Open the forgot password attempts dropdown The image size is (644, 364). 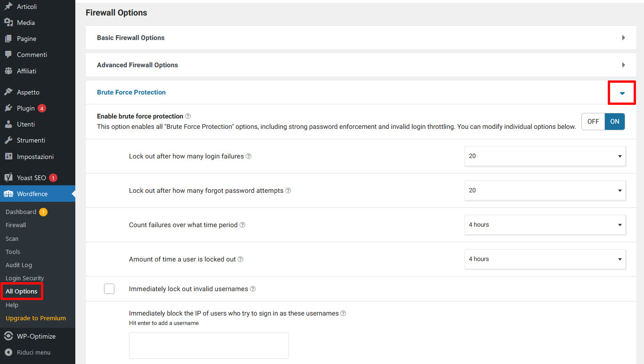pos(545,190)
